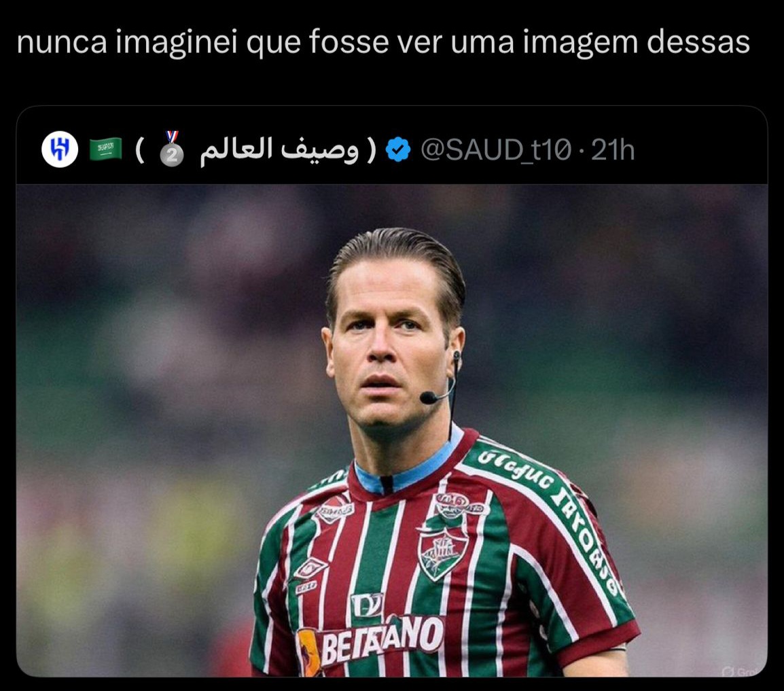
Task: Click the 21h timestamp
Action: 613,150
